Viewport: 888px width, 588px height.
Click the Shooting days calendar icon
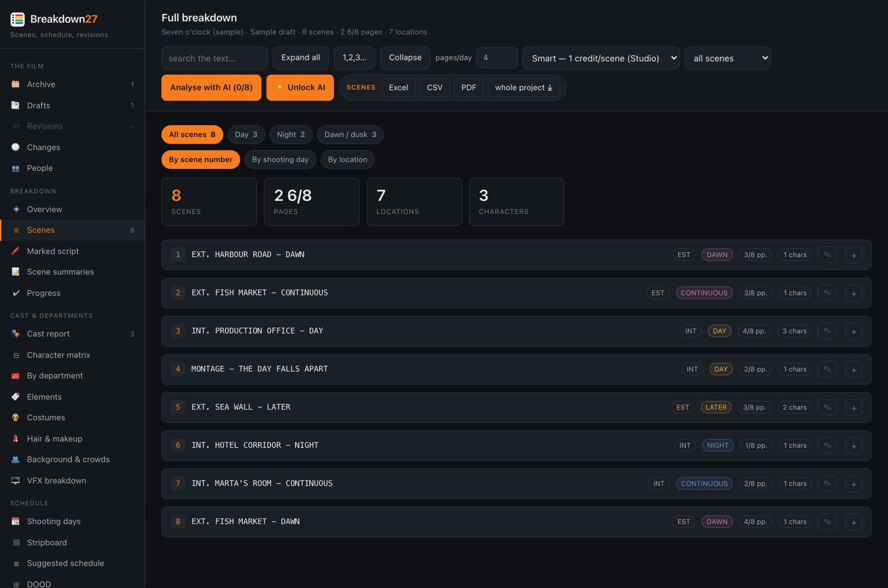click(x=16, y=521)
